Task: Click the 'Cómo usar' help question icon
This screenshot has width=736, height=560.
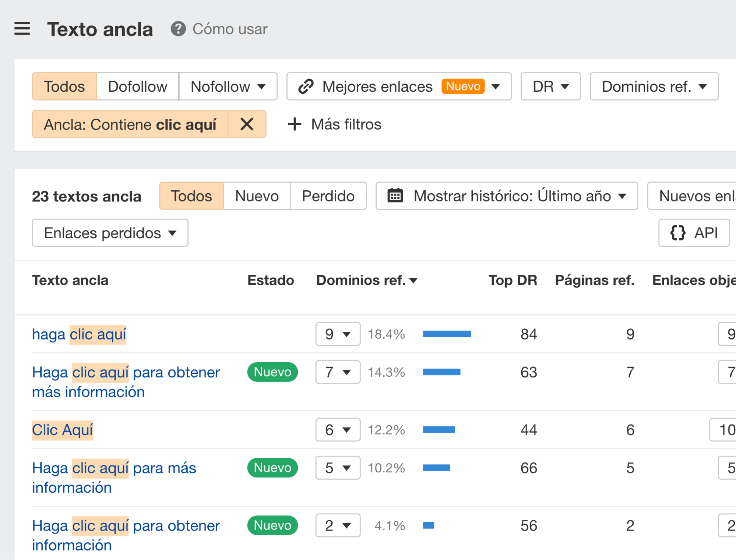Action: (x=178, y=29)
